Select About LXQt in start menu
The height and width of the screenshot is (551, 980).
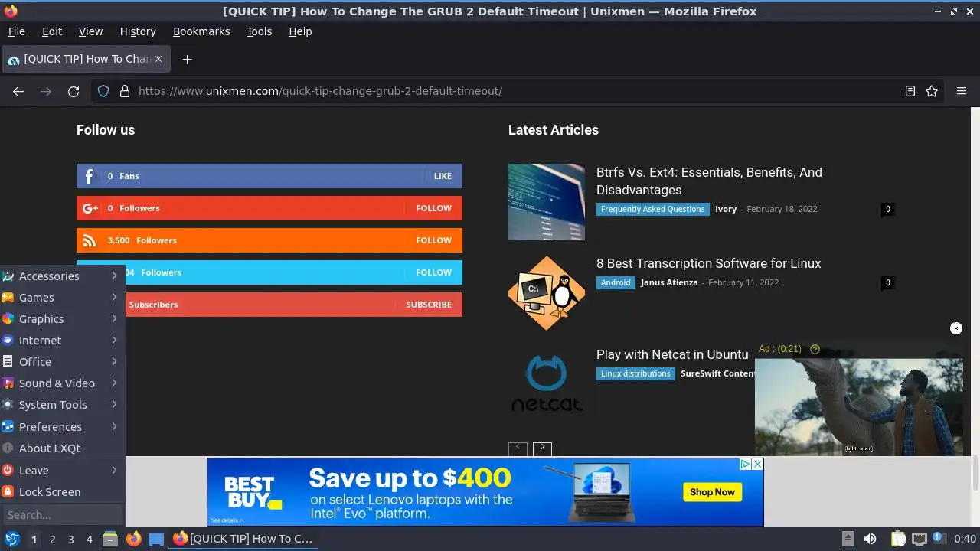coord(62,448)
